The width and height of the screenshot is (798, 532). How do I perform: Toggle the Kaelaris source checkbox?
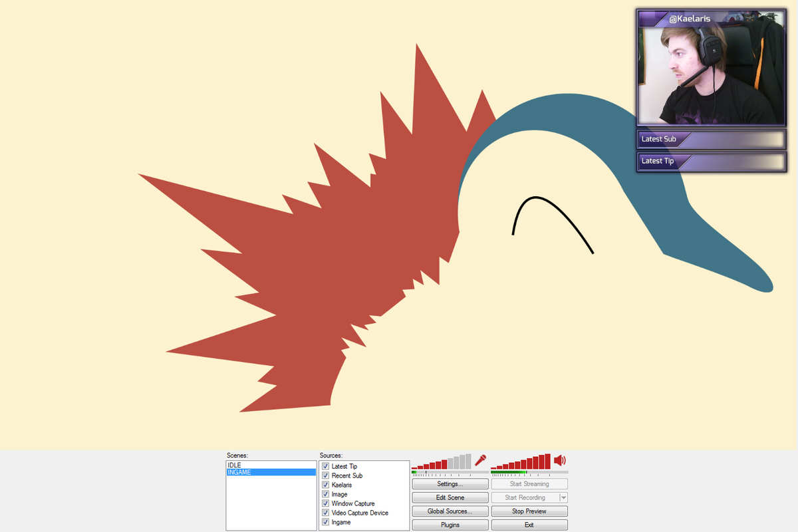326,485
